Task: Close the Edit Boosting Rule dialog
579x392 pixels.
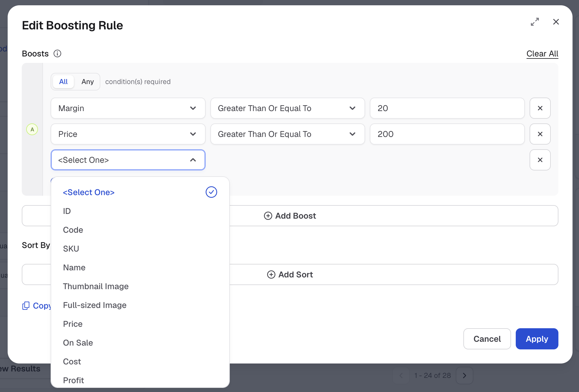Action: pos(556,22)
